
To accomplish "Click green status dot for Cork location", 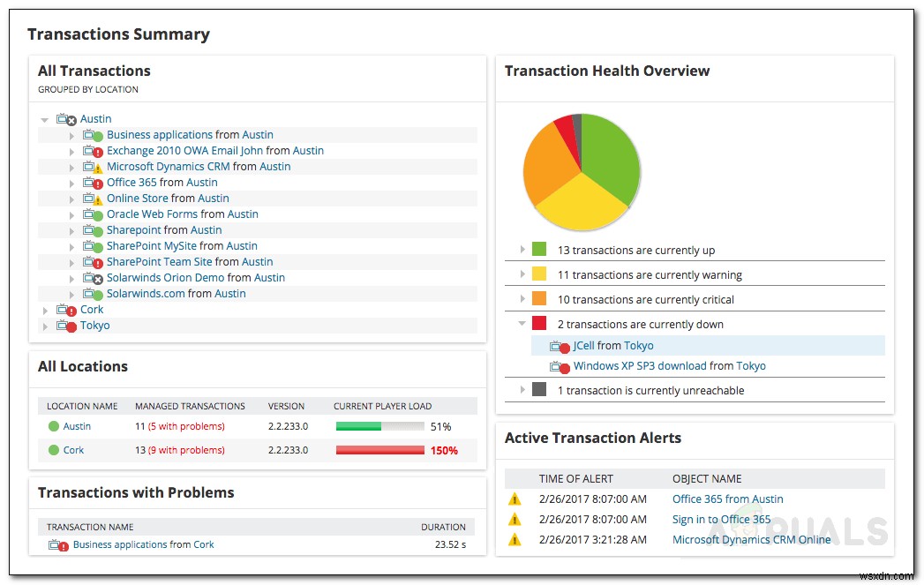I will pyautogui.click(x=54, y=450).
